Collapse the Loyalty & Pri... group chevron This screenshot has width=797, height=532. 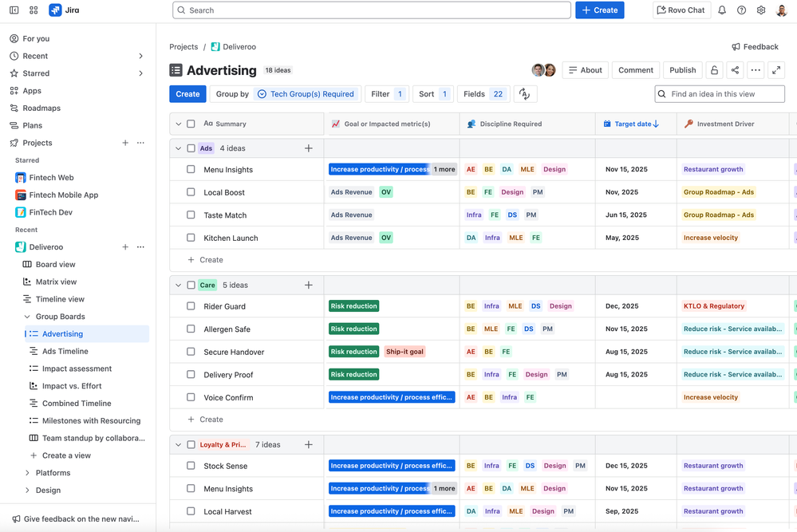178,444
